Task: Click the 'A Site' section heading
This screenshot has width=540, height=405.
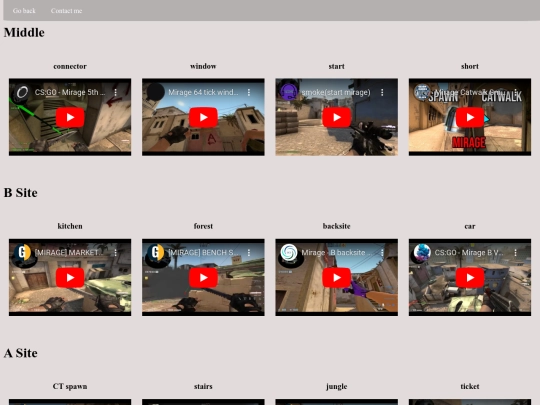Action: tap(21, 353)
